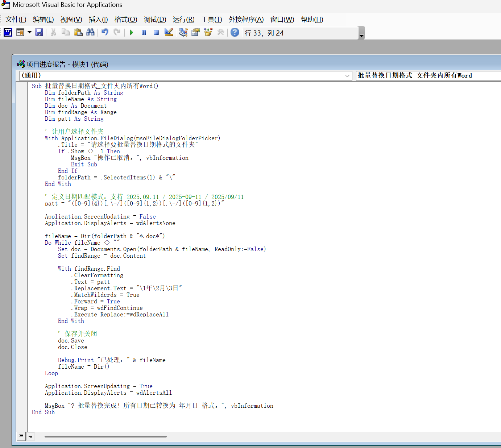Click the Find binoculars icon
This screenshot has width=501, height=448.
90,33
